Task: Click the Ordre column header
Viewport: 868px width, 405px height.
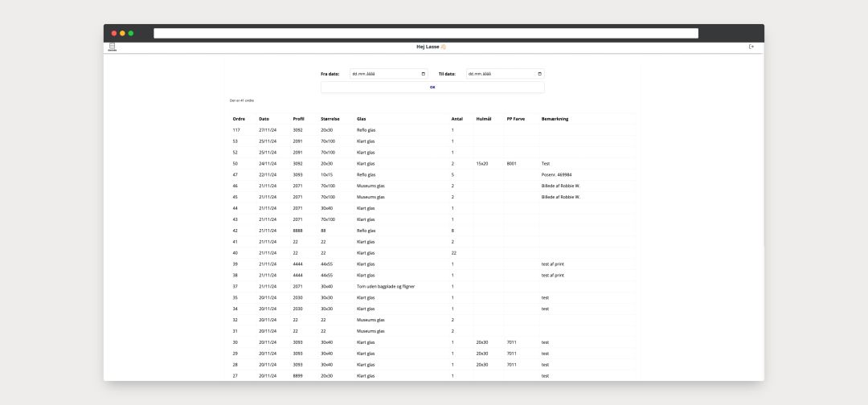Action: (239, 119)
